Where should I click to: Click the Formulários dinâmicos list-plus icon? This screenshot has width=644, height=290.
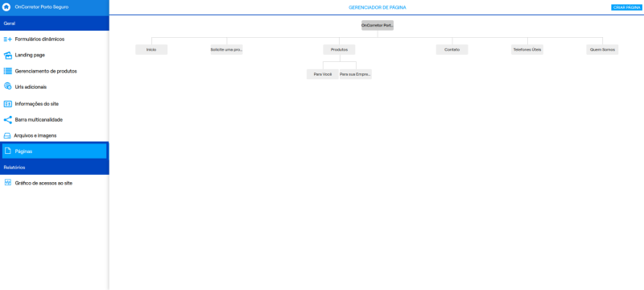pyautogui.click(x=7, y=39)
